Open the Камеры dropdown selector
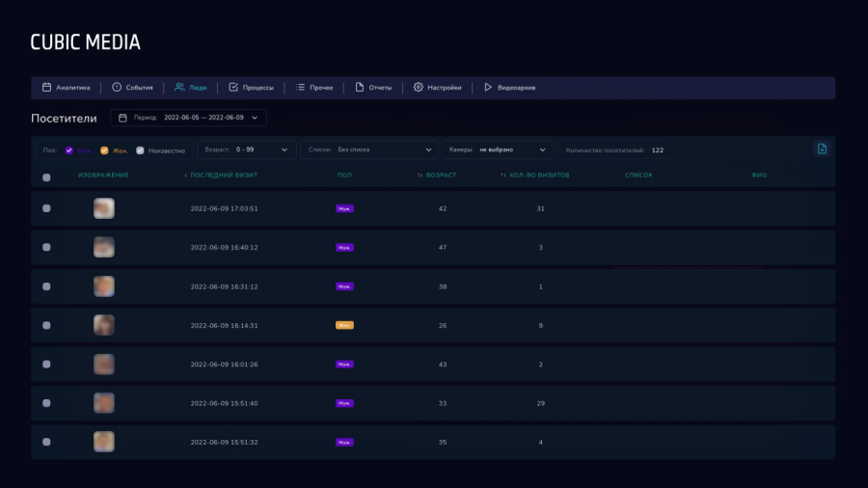Viewport: 868px width, 488px height. (x=499, y=150)
